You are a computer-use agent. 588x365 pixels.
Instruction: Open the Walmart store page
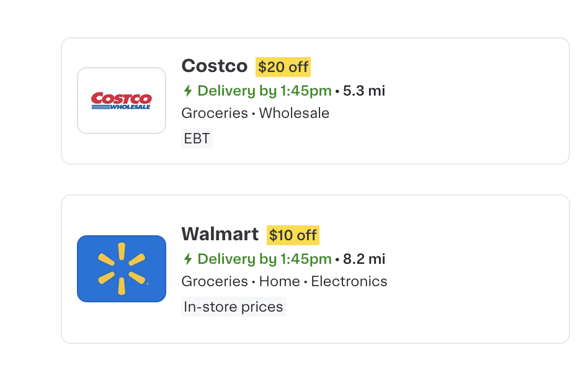[x=220, y=234]
